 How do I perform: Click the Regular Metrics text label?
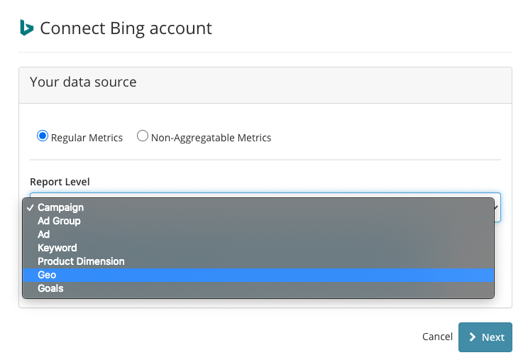87,138
